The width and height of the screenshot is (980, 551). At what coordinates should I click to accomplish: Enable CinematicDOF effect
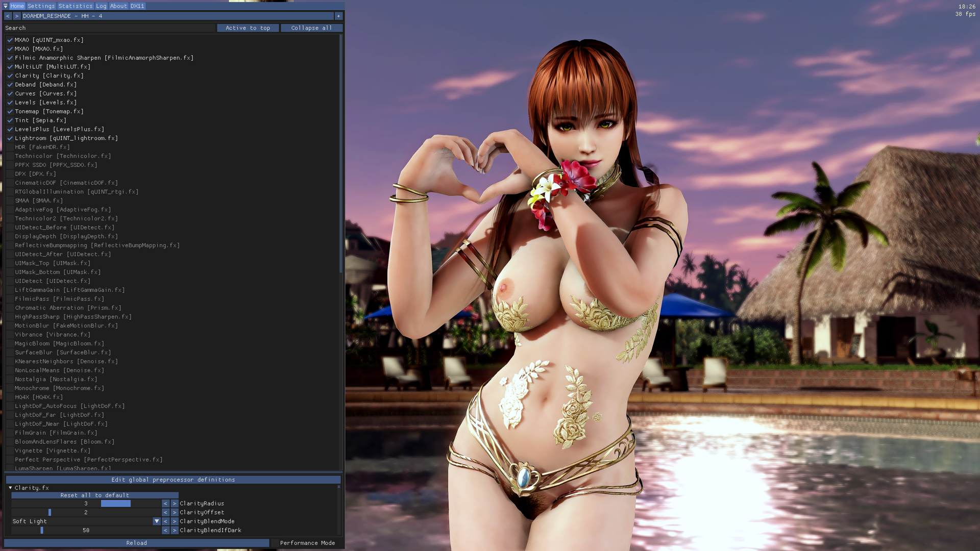[x=10, y=183]
